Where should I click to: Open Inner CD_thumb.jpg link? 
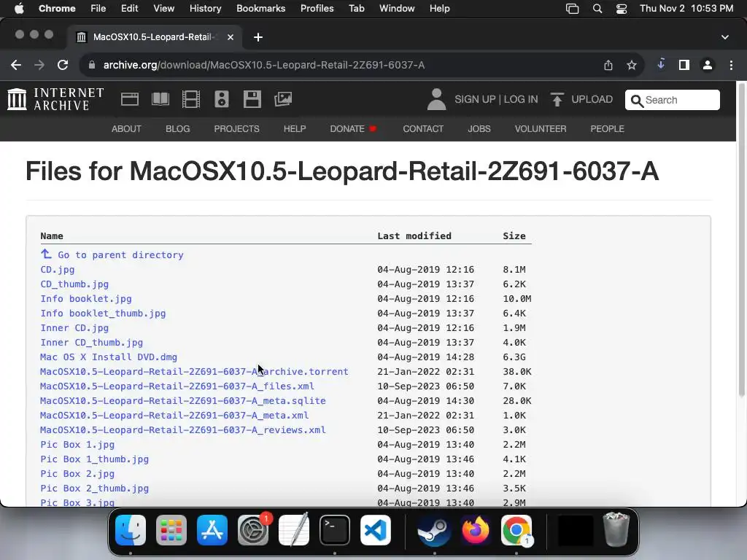point(91,343)
